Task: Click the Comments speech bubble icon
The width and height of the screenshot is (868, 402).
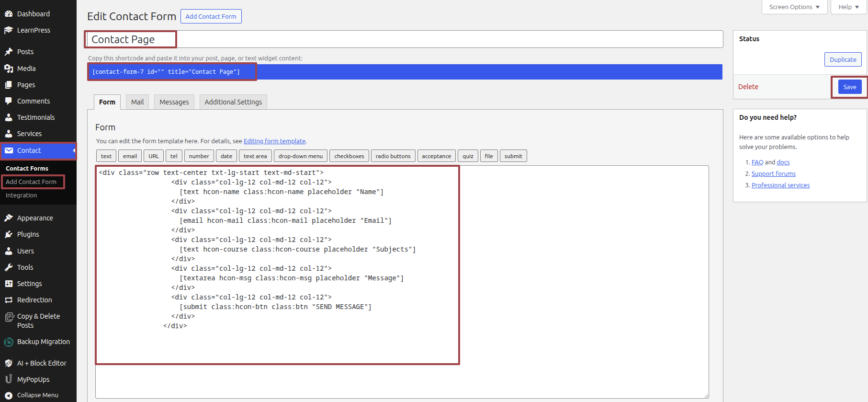Action: 9,101
